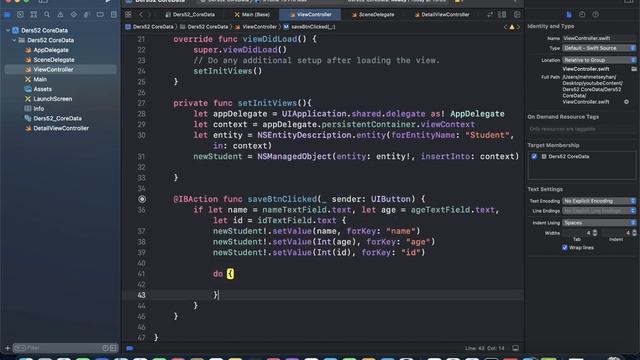The height and width of the screenshot is (360, 640).
Task: Click the add file plus button
Action: click(7, 348)
